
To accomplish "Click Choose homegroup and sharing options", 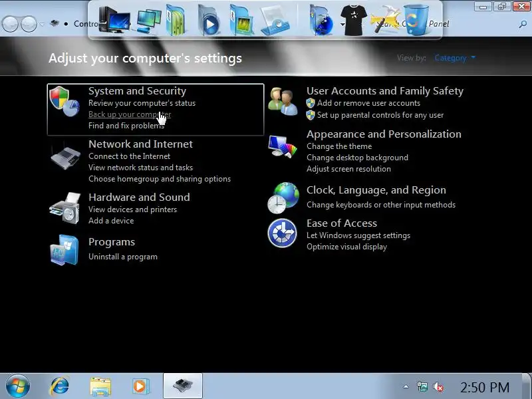I will point(160,179).
